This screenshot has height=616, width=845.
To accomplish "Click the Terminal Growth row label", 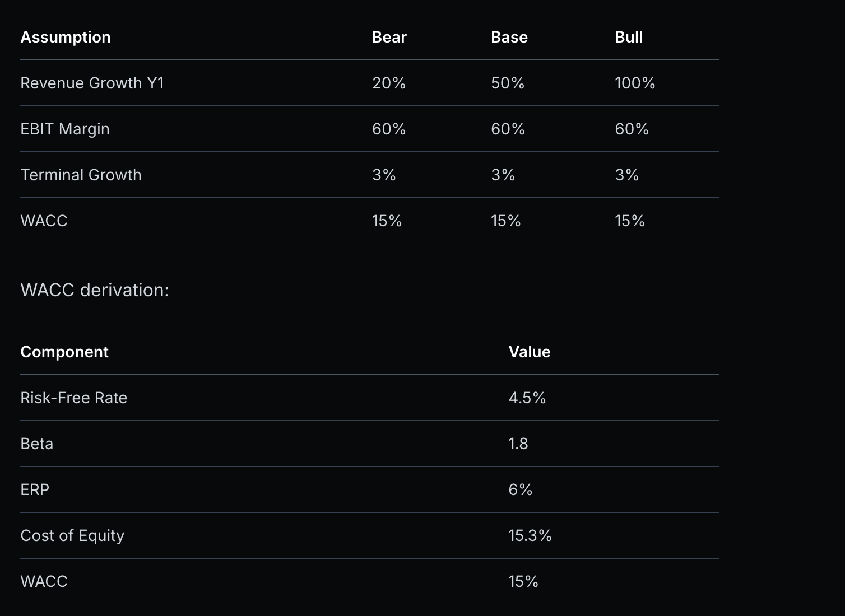I will tap(81, 175).
